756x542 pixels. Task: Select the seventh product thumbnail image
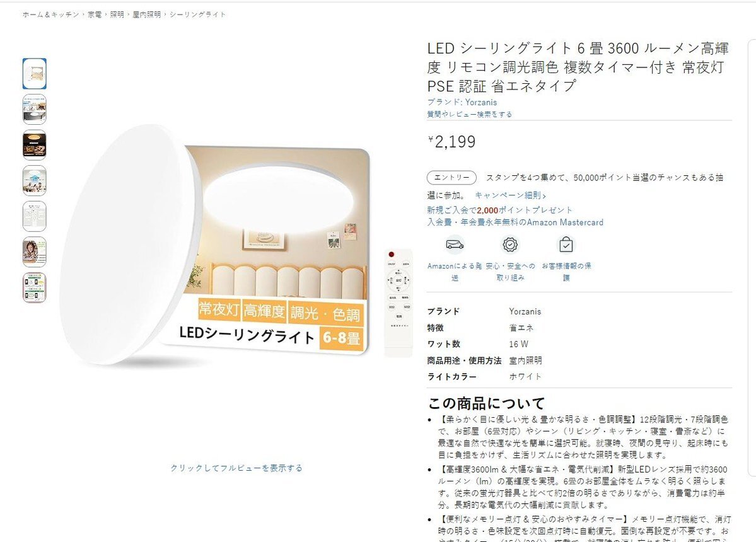[34, 287]
